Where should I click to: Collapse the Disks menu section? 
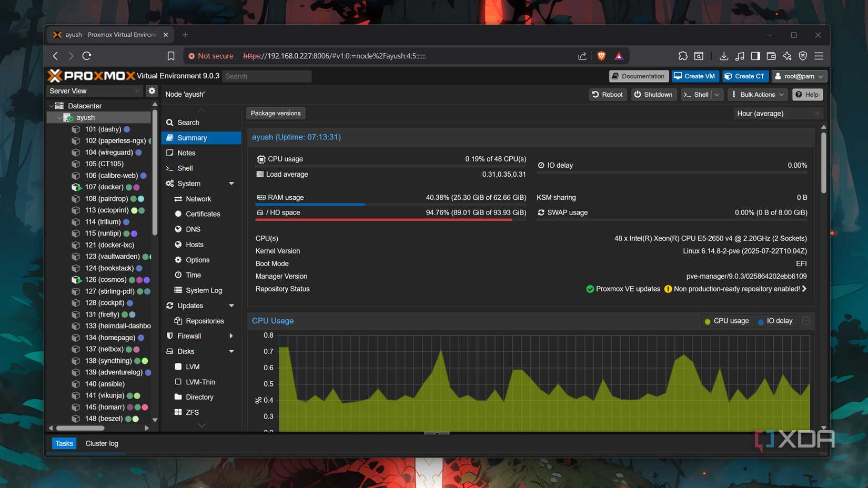[231, 351]
